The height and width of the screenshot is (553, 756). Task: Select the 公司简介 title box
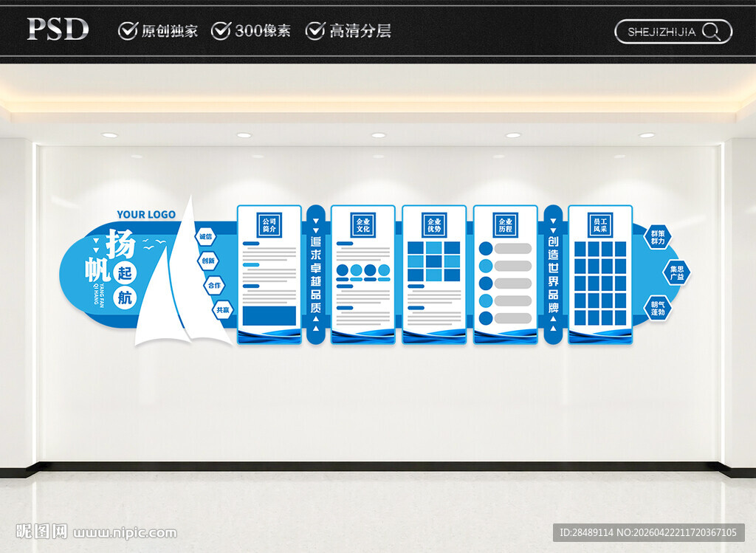click(x=269, y=224)
